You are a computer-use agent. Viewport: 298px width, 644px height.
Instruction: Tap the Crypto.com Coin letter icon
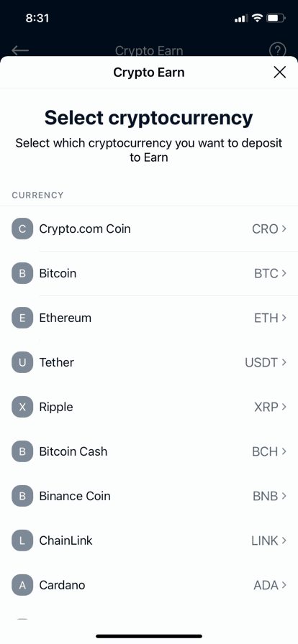pos(22,229)
